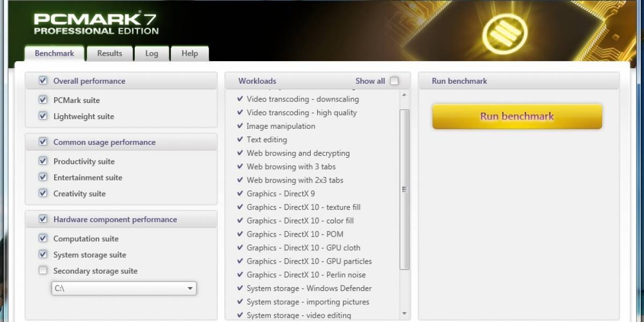
Task: Select 'Graphics - DirectX 10 - color fill' workload
Action: [300, 221]
